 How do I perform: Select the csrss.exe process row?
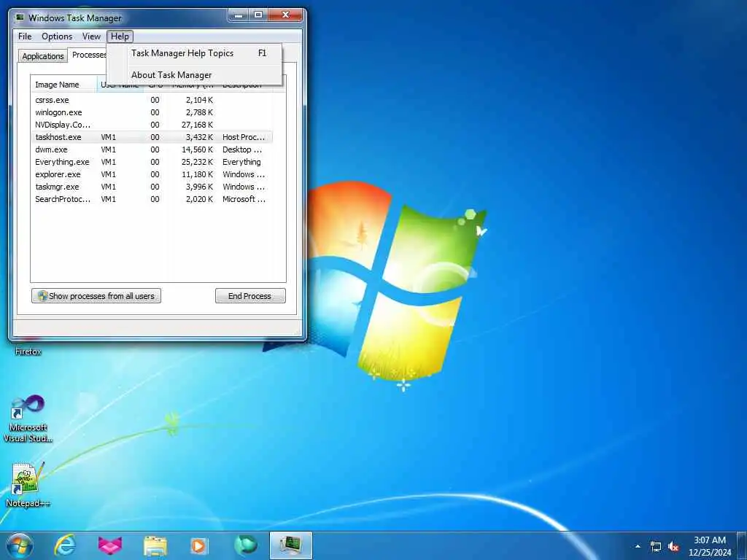[x=152, y=100]
